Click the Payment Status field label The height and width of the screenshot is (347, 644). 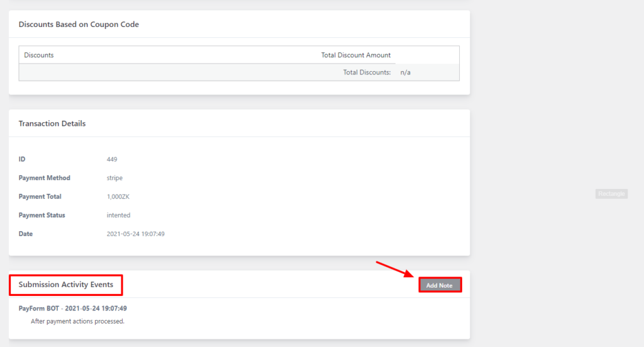tap(42, 215)
